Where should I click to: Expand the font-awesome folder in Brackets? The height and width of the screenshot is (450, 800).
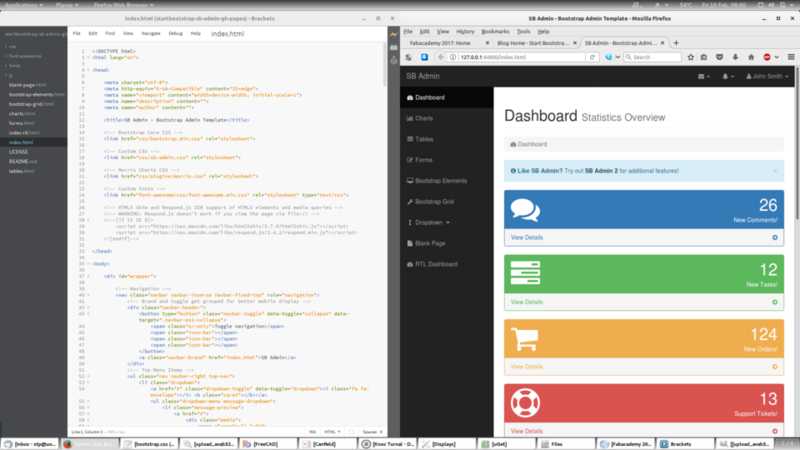tap(6, 56)
